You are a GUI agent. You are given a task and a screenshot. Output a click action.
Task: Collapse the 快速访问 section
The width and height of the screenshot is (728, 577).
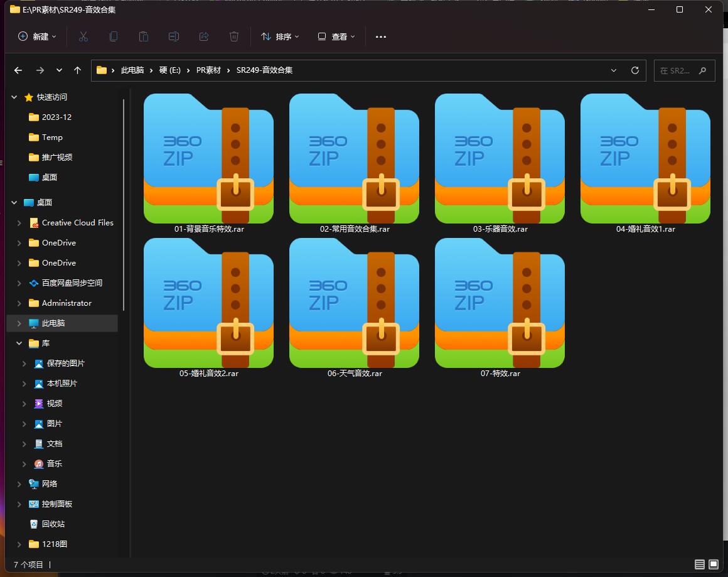(x=14, y=97)
